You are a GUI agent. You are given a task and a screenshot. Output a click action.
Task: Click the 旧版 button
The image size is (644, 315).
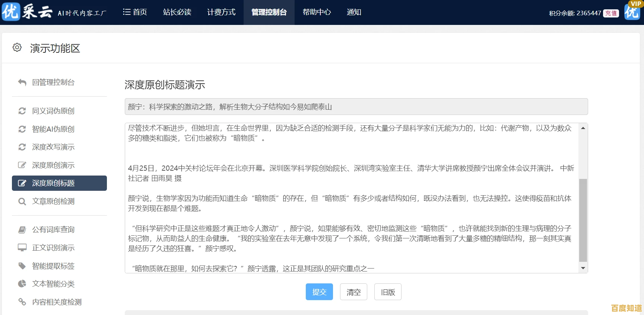388,292
